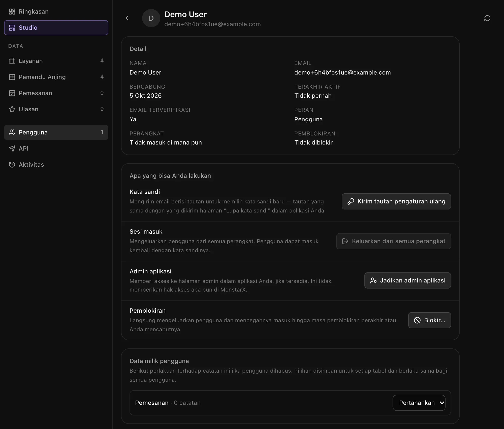Select the Pengguna sidebar item
Viewport: 504px width, 429px height.
click(x=56, y=132)
